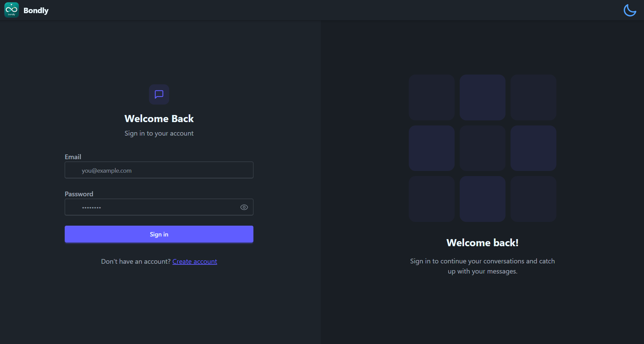Show password with the eye icon

(244, 207)
